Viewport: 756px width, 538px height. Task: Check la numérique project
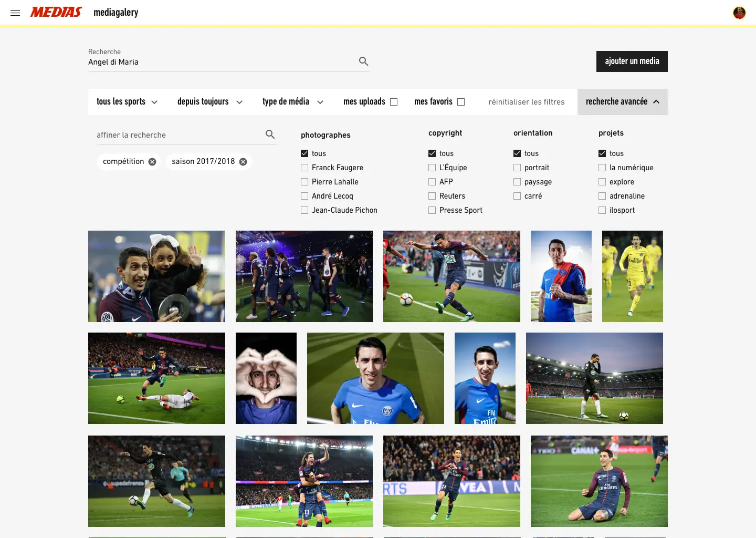[602, 168]
